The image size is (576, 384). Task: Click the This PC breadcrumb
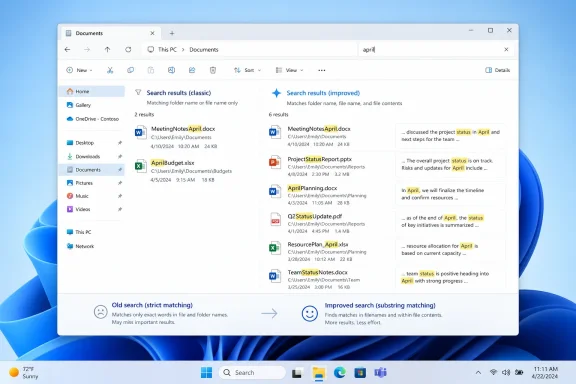[167, 50]
